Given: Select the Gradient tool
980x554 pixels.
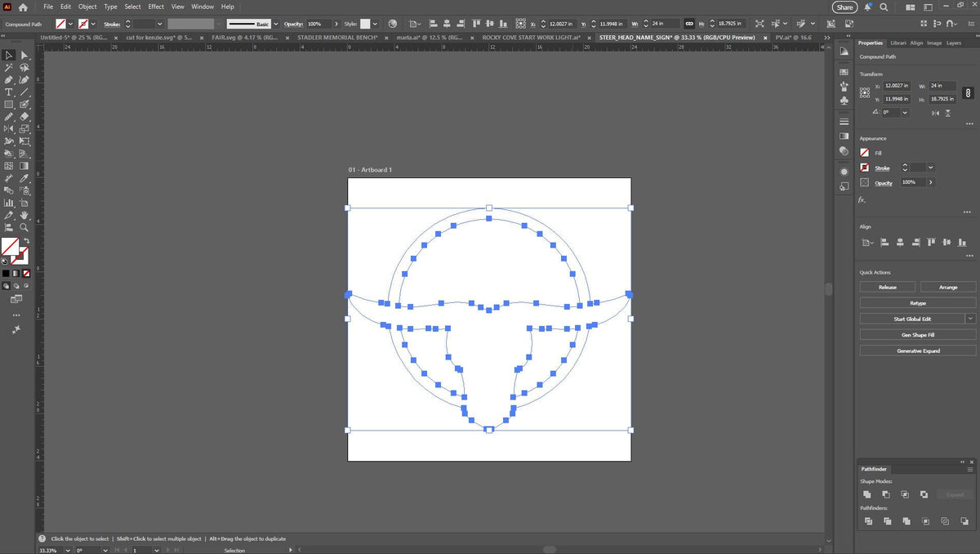Looking at the screenshot, I should pyautogui.click(x=24, y=165).
